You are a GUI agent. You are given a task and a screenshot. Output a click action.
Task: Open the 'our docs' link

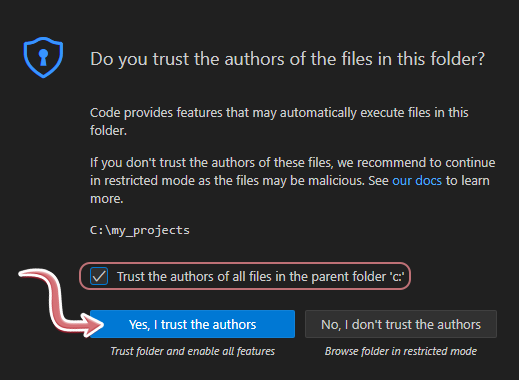pyautogui.click(x=417, y=181)
